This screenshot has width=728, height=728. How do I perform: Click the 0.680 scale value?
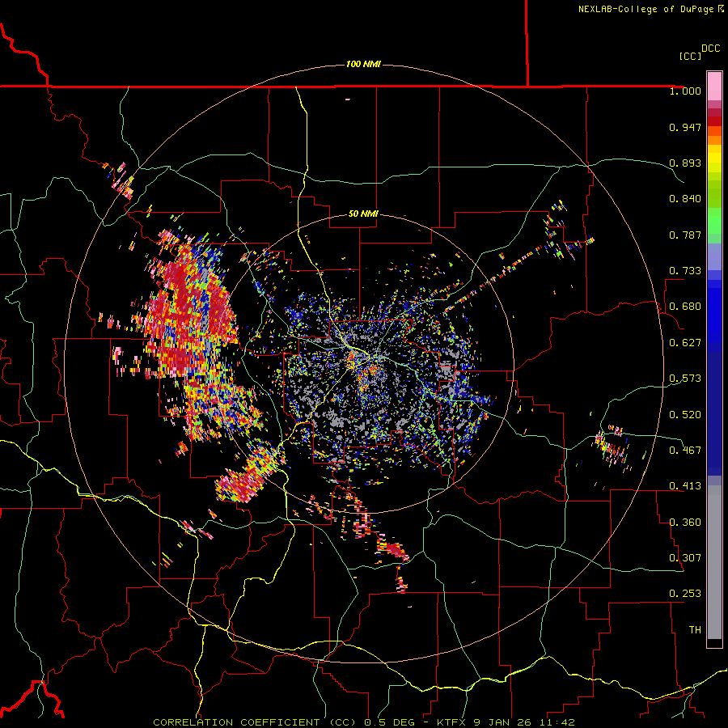[x=685, y=307]
